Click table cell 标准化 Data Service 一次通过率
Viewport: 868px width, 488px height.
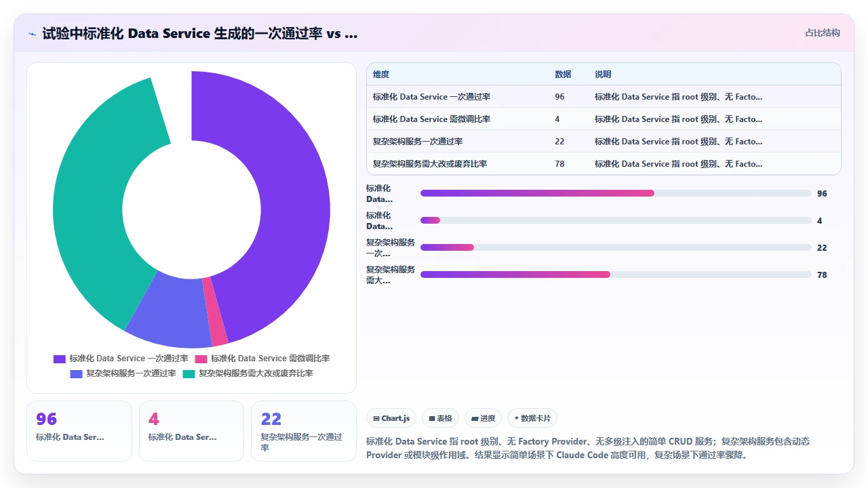(431, 97)
